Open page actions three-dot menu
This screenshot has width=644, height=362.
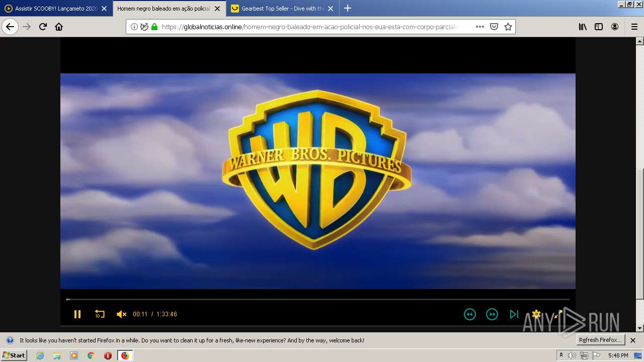(x=480, y=27)
